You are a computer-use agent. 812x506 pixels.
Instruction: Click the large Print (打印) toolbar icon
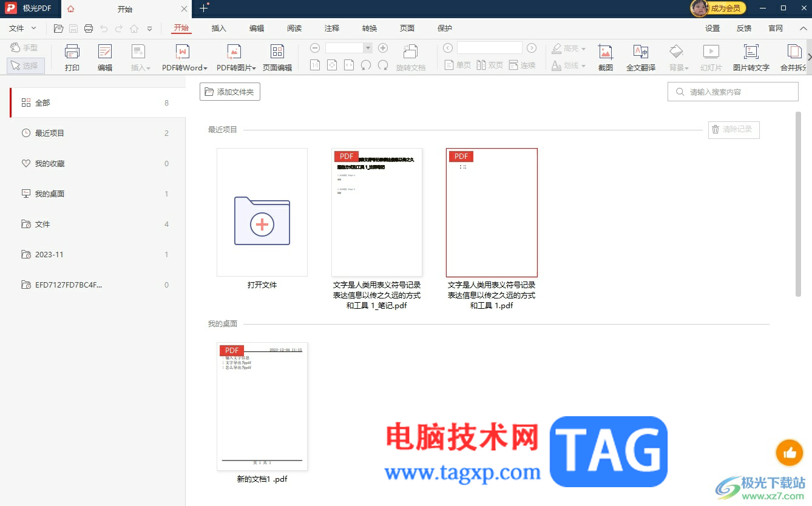click(72, 58)
